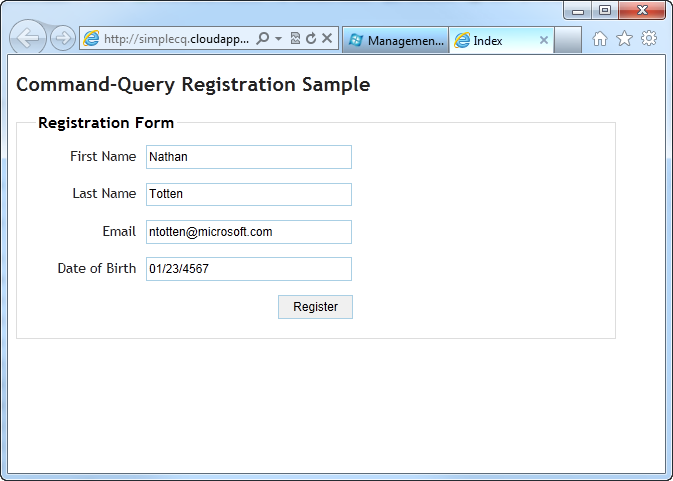Refresh the page with the reload icon
The height and width of the screenshot is (481, 673).
[311, 38]
